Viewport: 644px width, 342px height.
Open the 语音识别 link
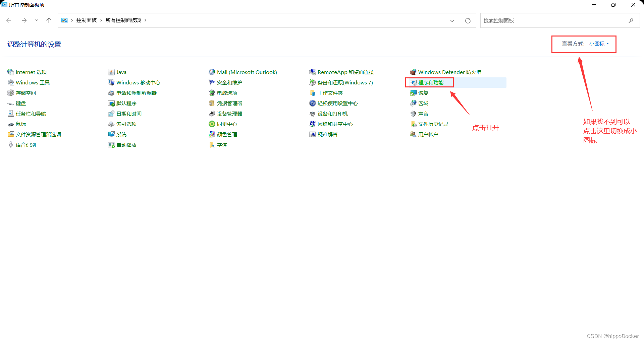pyautogui.click(x=26, y=145)
